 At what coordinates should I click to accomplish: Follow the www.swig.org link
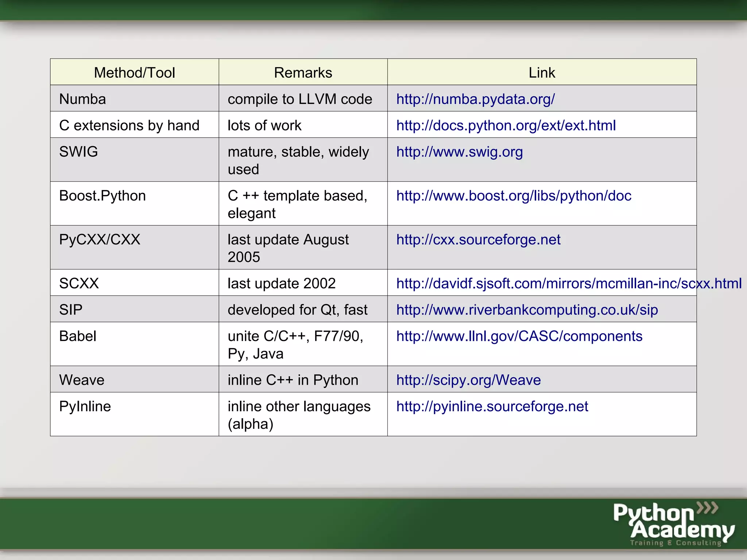point(460,152)
